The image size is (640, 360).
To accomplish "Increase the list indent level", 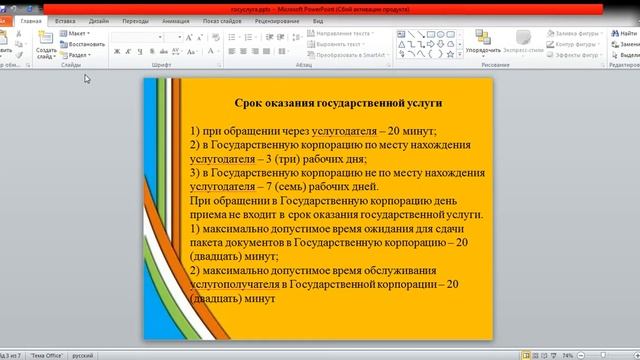I will [281, 38].
